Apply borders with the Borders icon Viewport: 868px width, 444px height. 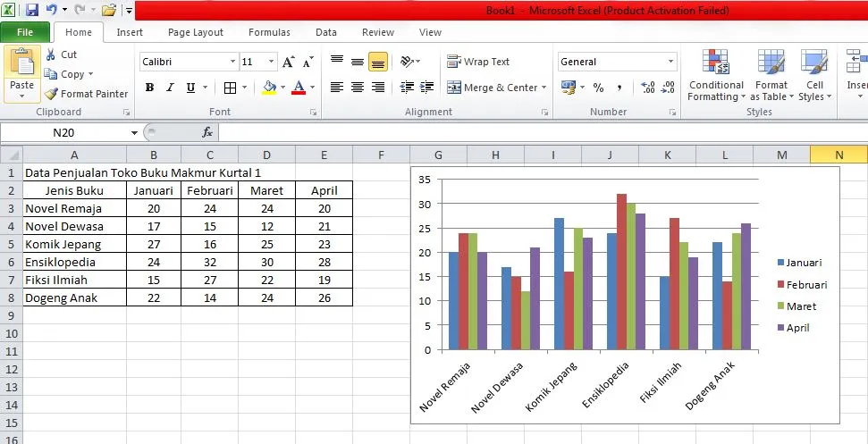point(230,88)
